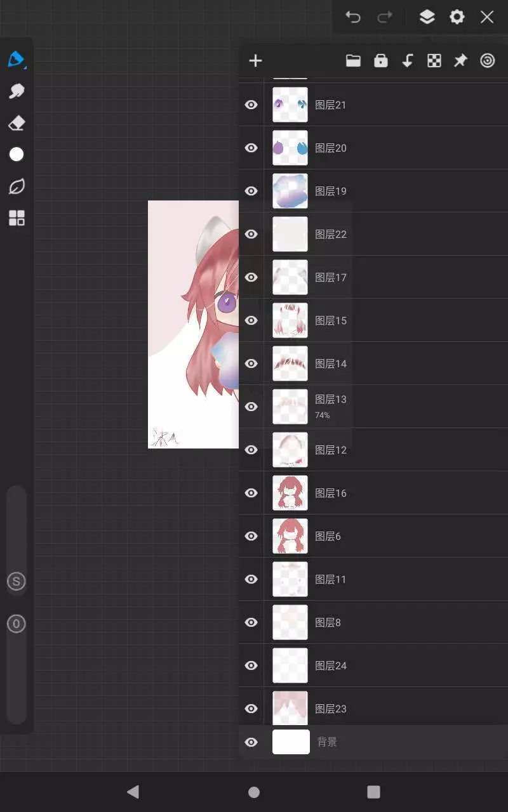The height and width of the screenshot is (812, 508).
Task: Select layer thumbnail for 图层20
Action: [x=290, y=148]
